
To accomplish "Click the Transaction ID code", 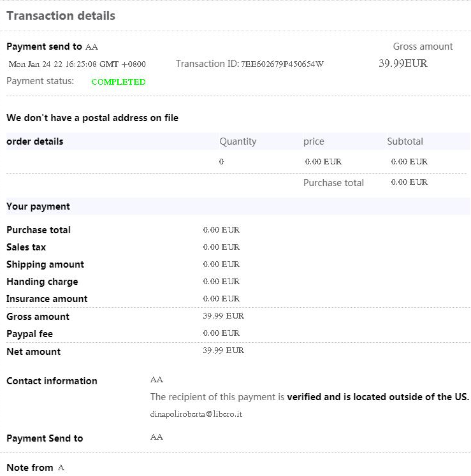I will [282, 64].
